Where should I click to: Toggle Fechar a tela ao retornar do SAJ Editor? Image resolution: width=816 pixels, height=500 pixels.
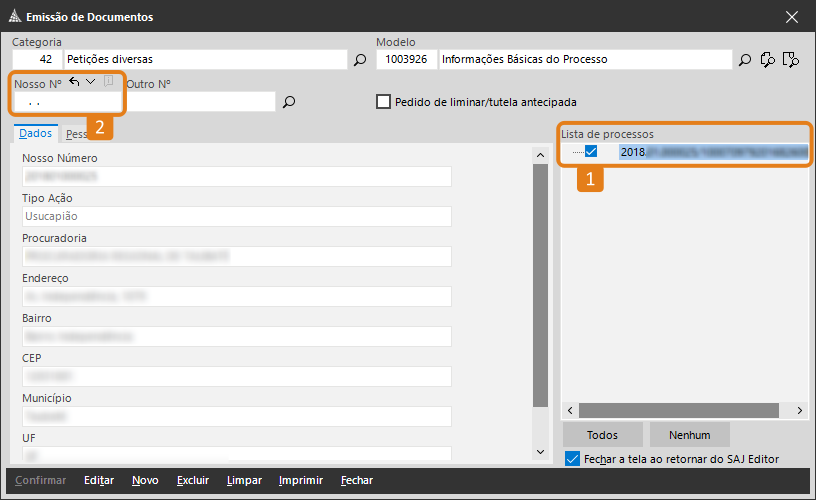point(572,459)
